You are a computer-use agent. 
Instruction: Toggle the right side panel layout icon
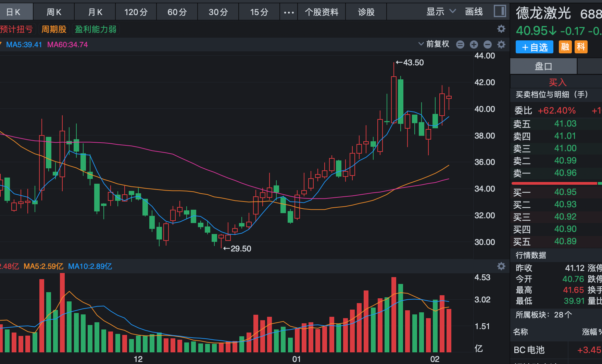click(x=500, y=11)
